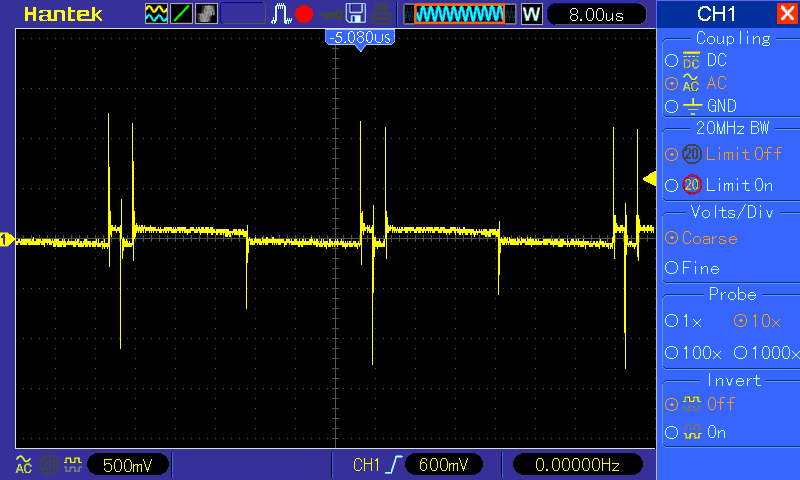Click the W window mode icon

point(531,14)
